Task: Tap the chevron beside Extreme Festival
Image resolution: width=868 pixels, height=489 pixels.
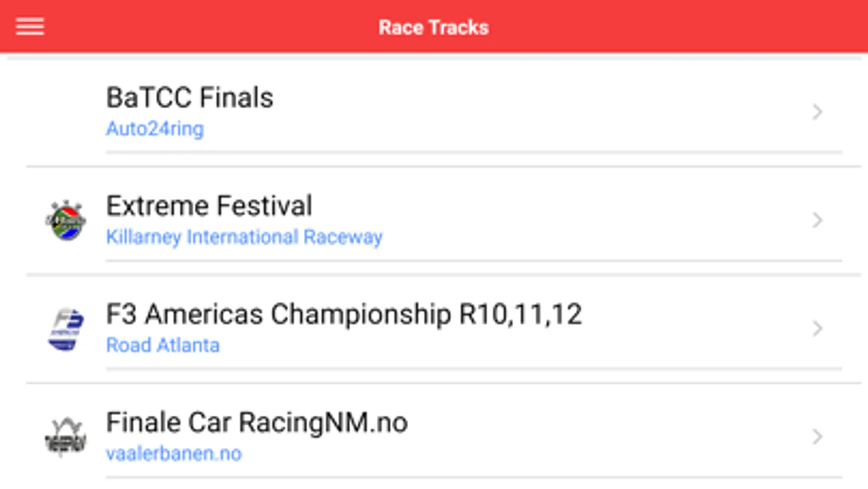Action: coord(817,220)
